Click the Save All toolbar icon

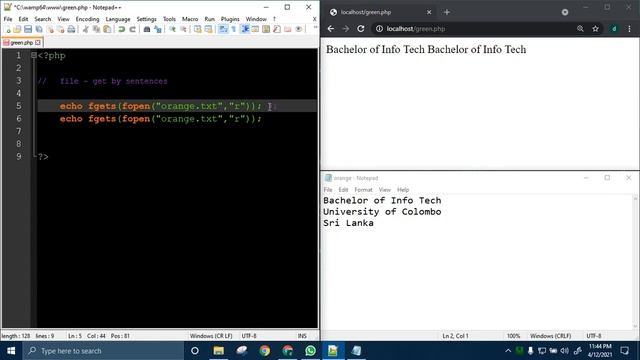(39, 29)
